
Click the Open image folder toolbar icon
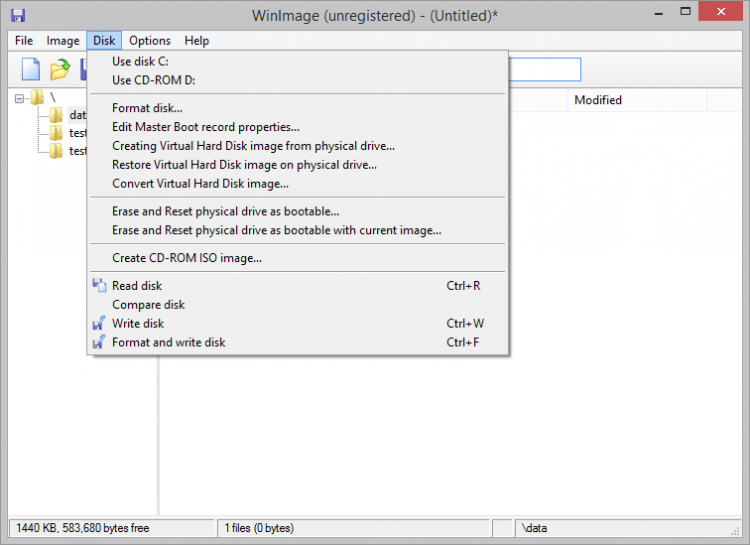coord(60,69)
